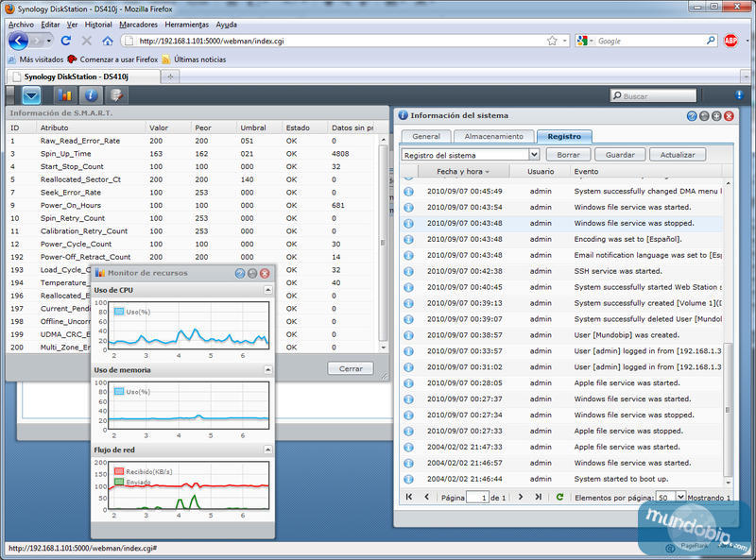Open the Comenzar a usar Firefox bookmark
The height and width of the screenshot is (560, 756).
pyautogui.click(x=113, y=59)
